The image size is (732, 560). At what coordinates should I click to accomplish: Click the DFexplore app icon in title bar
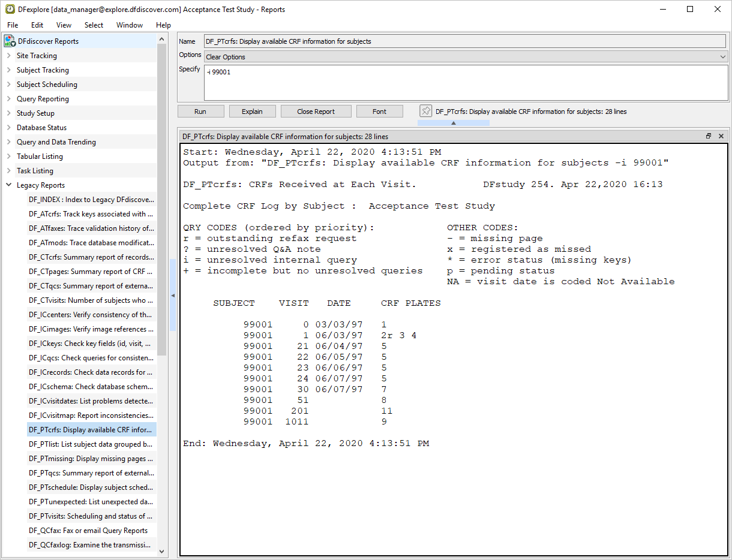(10, 9)
